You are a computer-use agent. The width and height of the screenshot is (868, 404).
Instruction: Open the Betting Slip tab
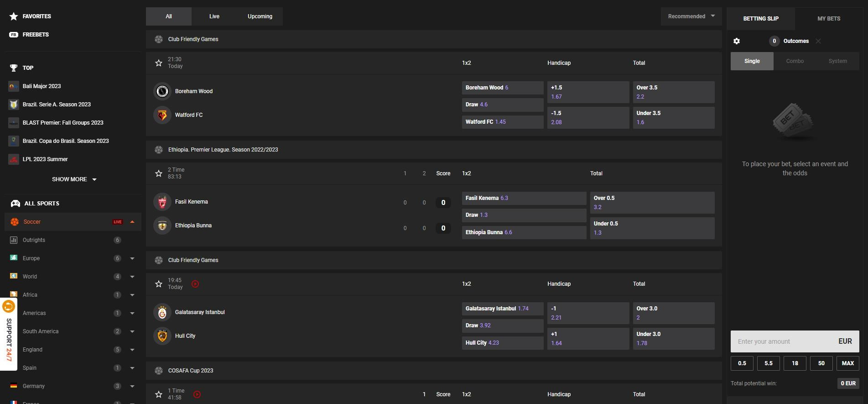pyautogui.click(x=761, y=19)
